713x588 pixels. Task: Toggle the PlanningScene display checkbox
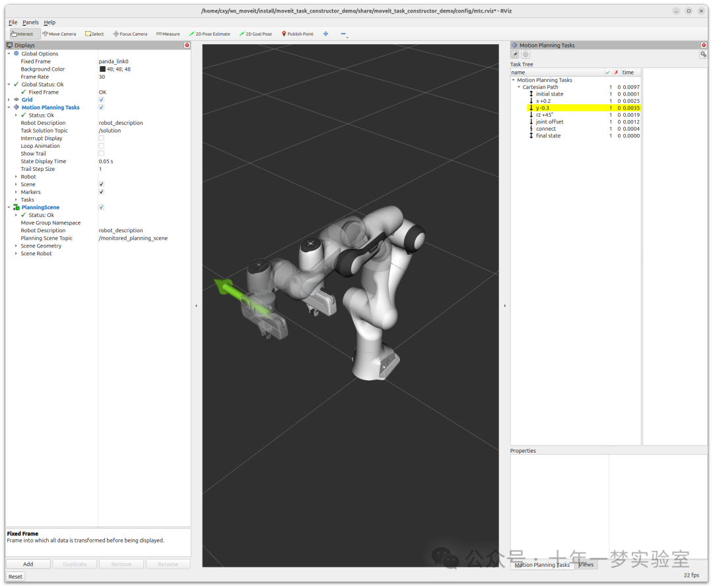pos(102,207)
